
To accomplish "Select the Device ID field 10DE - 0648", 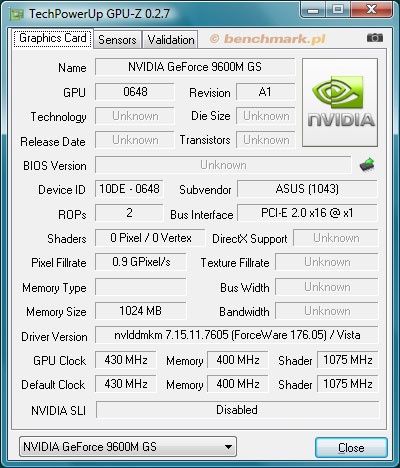I will point(129,189).
